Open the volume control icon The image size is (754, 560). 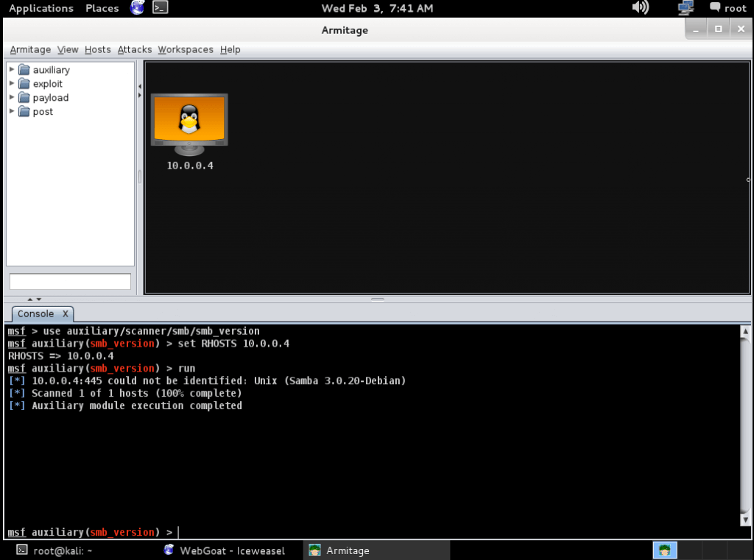point(640,8)
